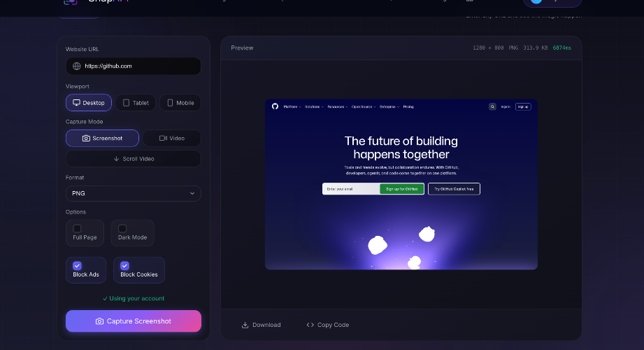Select the Screenshot capture mode
This screenshot has width=644, height=350.
click(x=102, y=138)
